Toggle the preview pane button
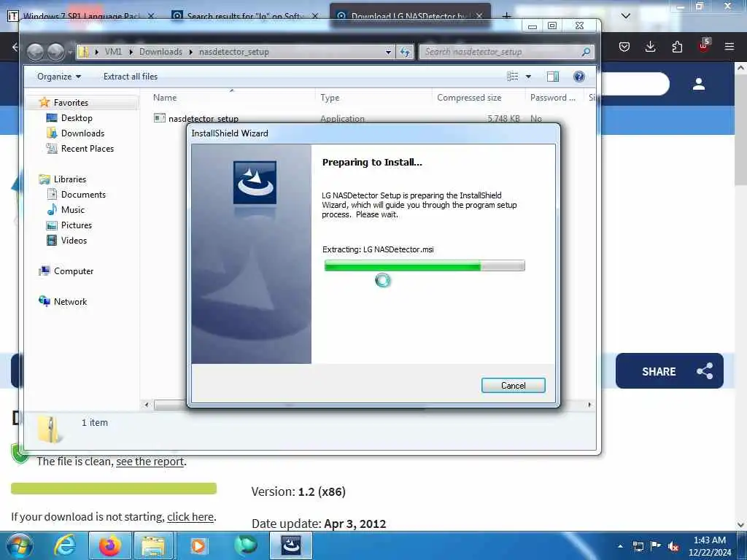The image size is (747, 560). (x=553, y=77)
